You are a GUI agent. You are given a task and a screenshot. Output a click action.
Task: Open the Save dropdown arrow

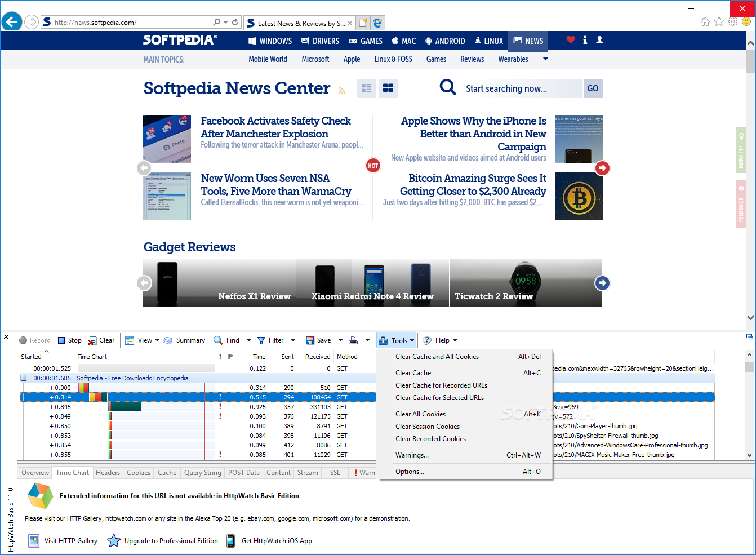(340, 340)
